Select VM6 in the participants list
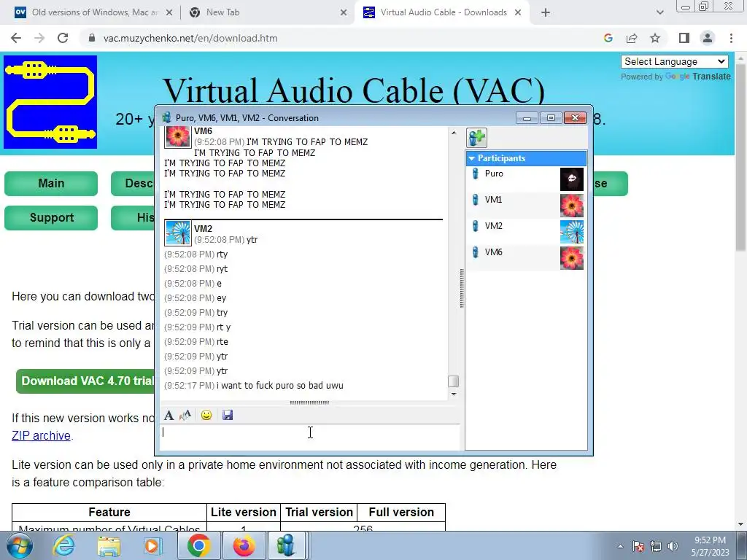Viewport: 747px width, 560px height. coord(526,257)
